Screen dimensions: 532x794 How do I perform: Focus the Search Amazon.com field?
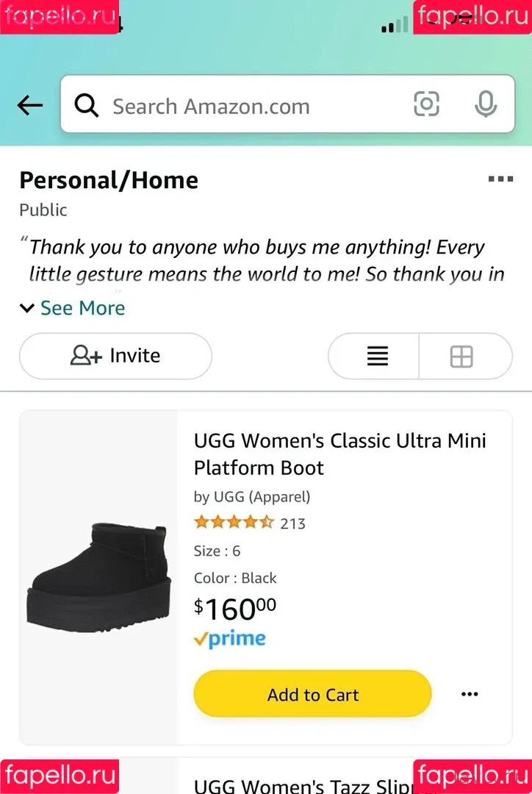pyautogui.click(x=250, y=106)
